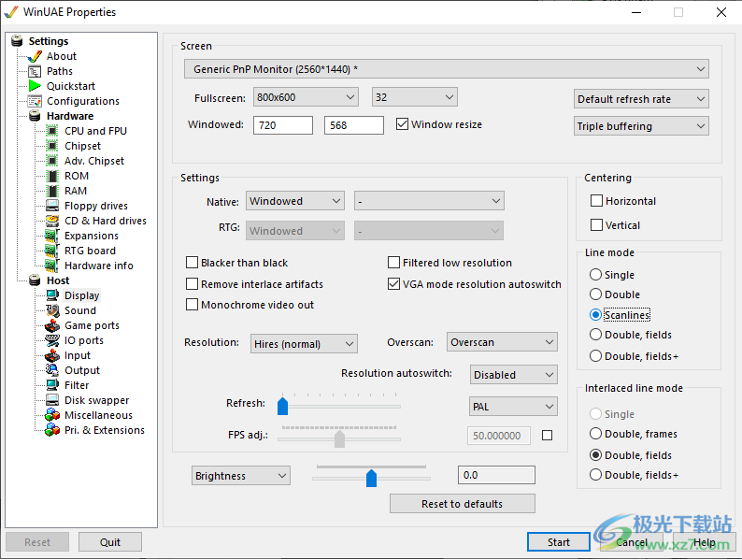The width and height of the screenshot is (742, 560).
Task: Select Single line mode
Action: 596,275
